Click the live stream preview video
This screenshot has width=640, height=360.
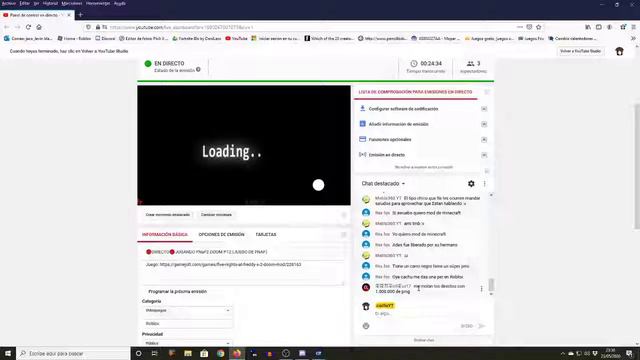pos(244,145)
